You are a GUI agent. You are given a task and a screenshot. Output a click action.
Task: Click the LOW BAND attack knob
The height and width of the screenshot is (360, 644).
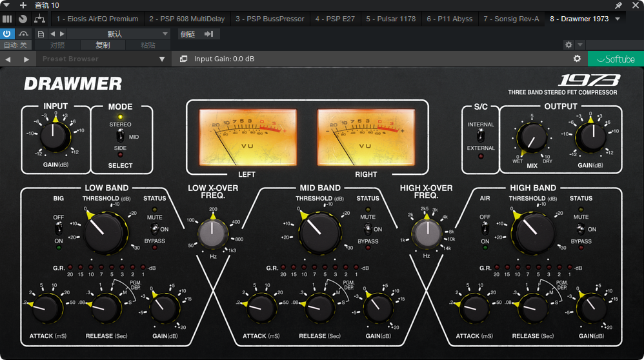click(x=46, y=308)
